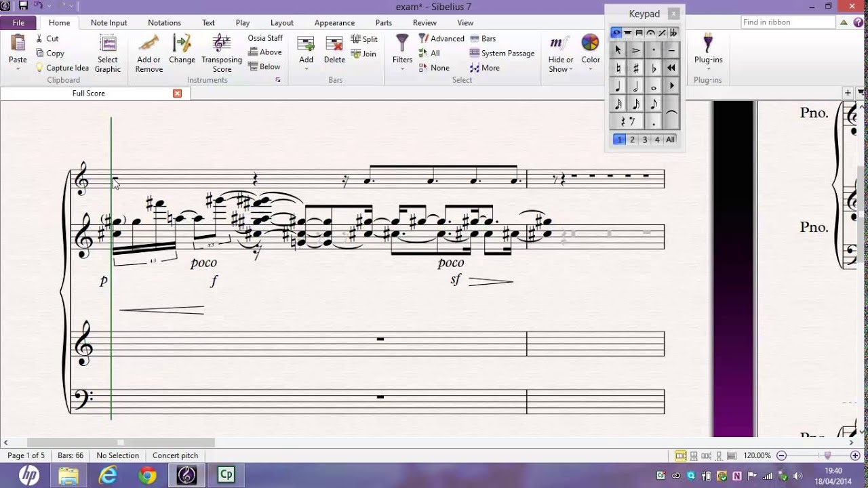Screen dimensions: 868x488
Task: Click the tenuto line on Keypad
Action: pos(671,50)
